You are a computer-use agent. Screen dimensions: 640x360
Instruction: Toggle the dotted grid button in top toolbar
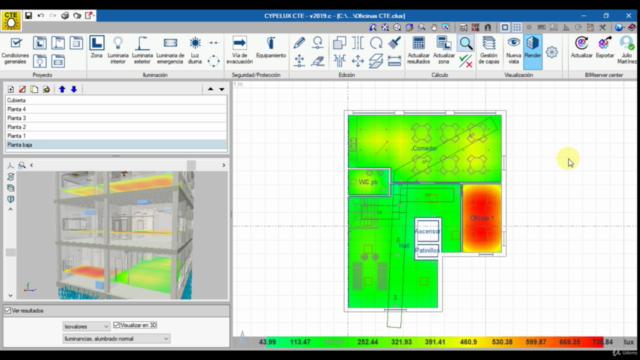pos(517,27)
